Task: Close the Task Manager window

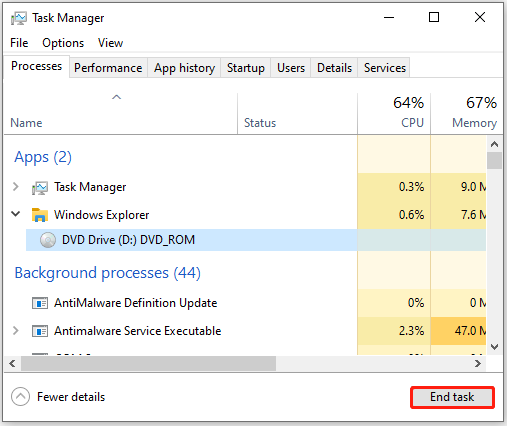Action: 480,17
